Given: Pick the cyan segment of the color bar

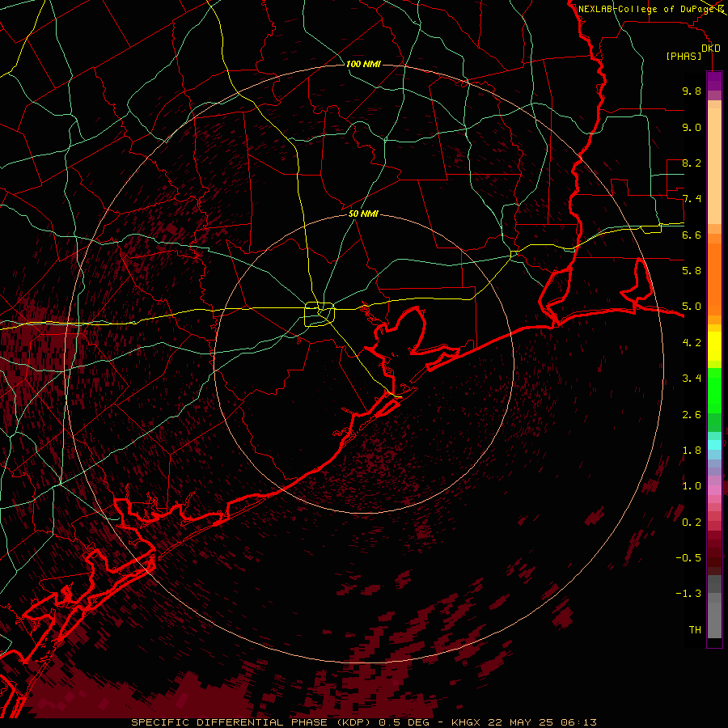Looking at the screenshot, I should (714, 445).
